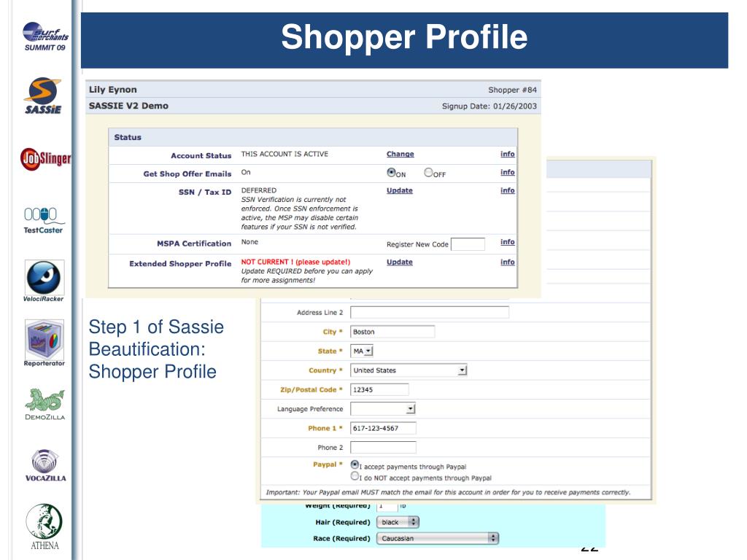747x560 pixels.
Task: Click the Surf Merchants Summit 09 logo
Action: point(45,36)
